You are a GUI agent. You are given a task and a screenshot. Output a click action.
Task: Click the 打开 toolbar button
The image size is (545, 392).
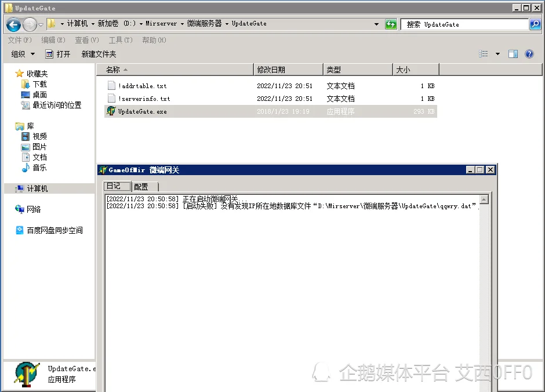pos(58,54)
